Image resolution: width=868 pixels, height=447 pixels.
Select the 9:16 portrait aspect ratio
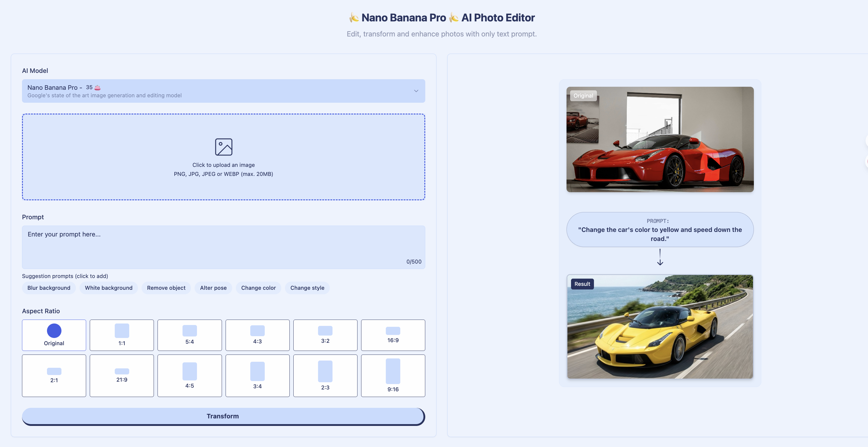coord(392,376)
